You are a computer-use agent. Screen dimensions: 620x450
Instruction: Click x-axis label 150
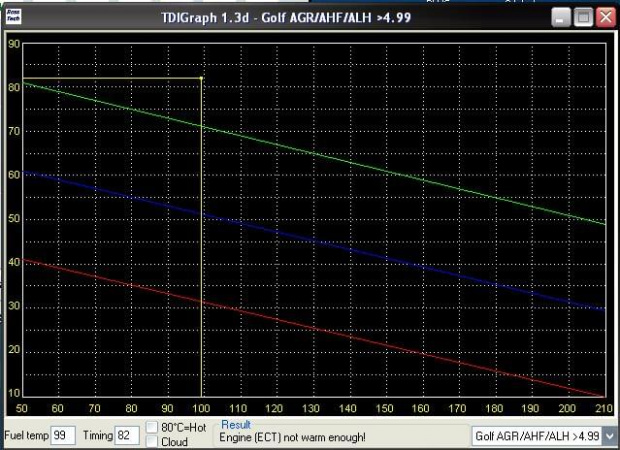(x=384, y=408)
